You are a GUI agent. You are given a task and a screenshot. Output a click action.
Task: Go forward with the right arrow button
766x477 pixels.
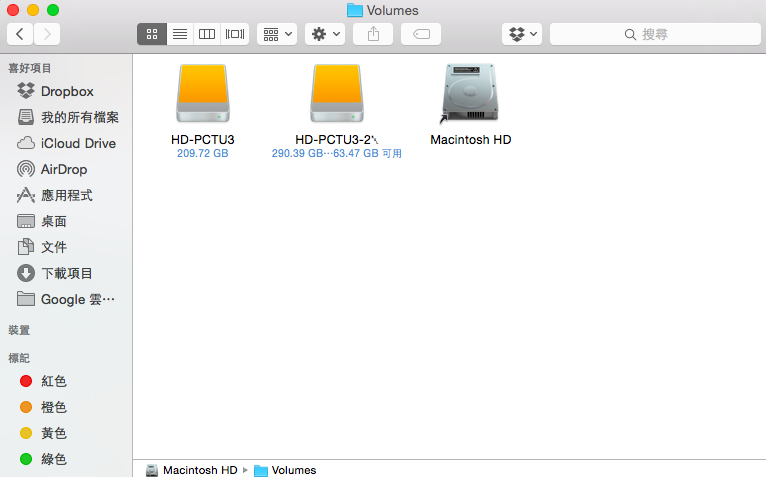coord(47,34)
